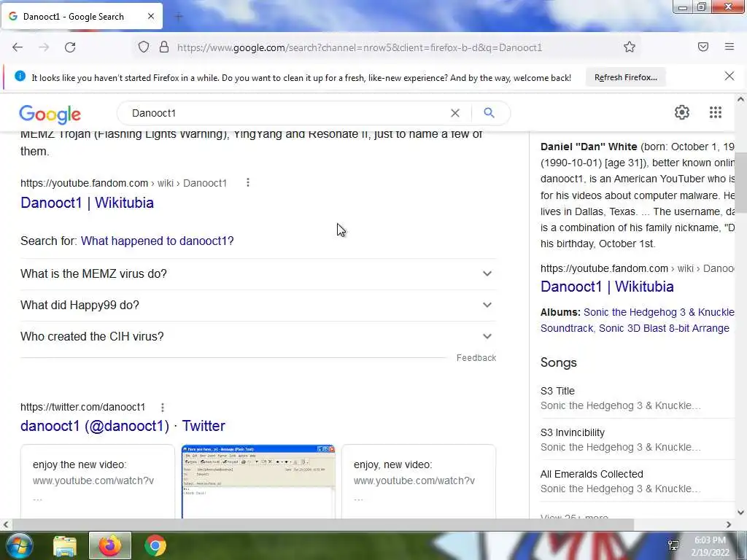Image resolution: width=747 pixels, height=560 pixels.
Task: Open the Firefox hamburger menu
Action: point(729,47)
